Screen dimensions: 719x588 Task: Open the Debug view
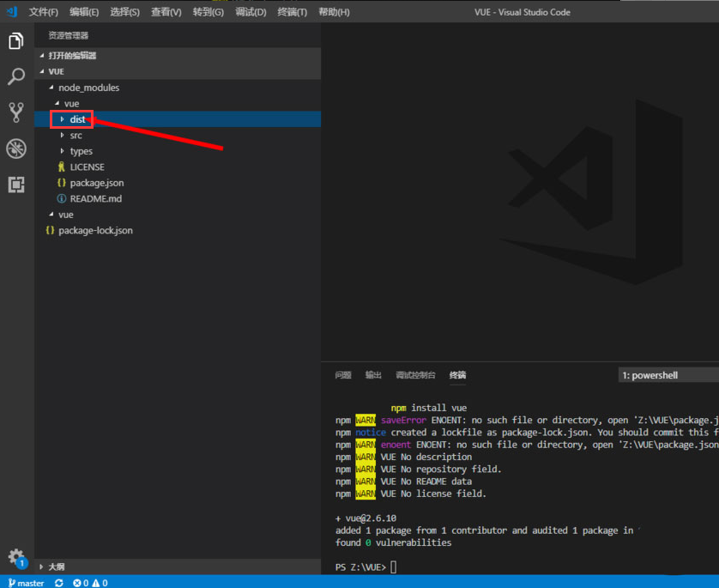15,149
